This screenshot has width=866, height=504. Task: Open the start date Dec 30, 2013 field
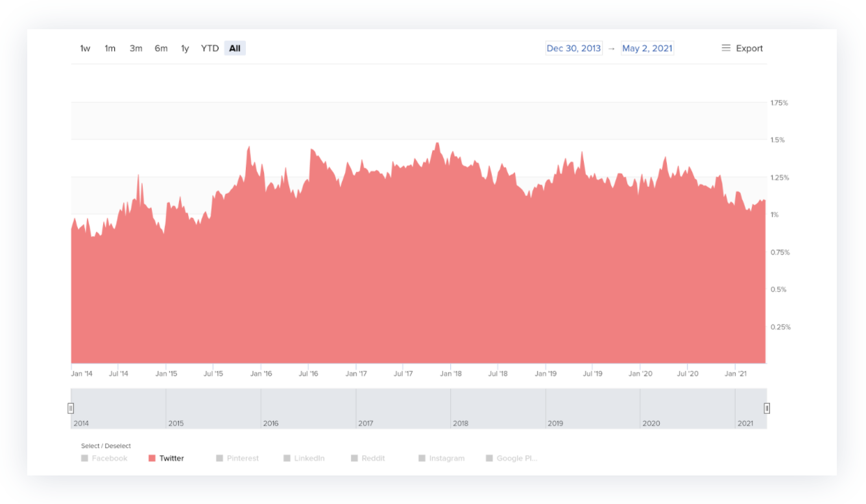[573, 49]
